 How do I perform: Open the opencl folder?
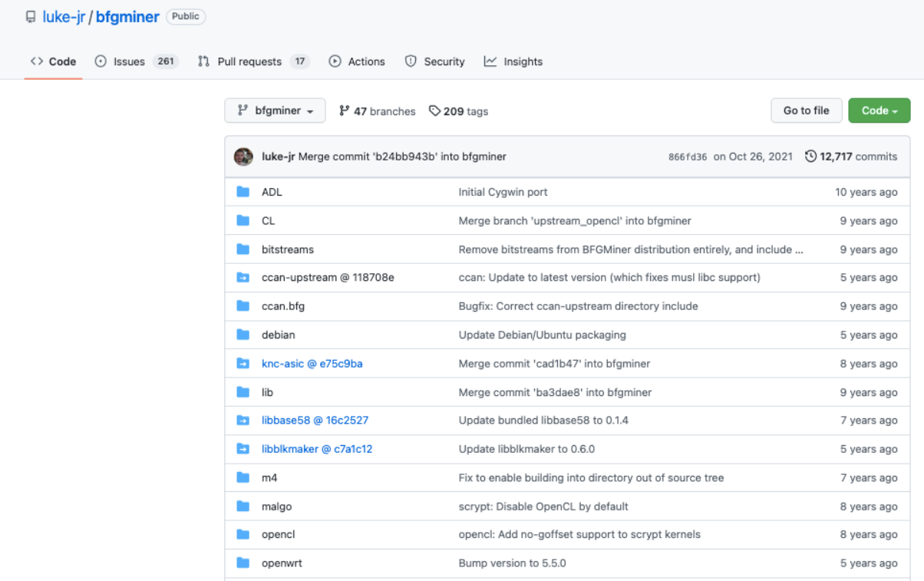pos(278,534)
